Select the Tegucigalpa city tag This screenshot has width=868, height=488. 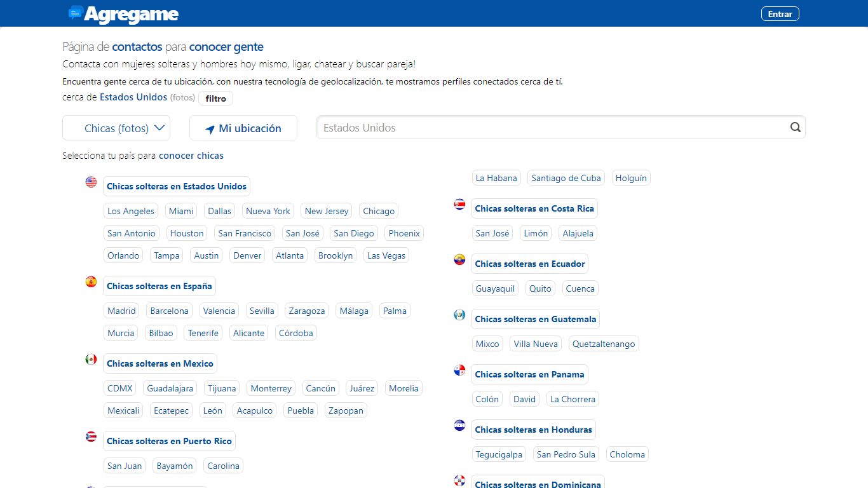[499, 454]
